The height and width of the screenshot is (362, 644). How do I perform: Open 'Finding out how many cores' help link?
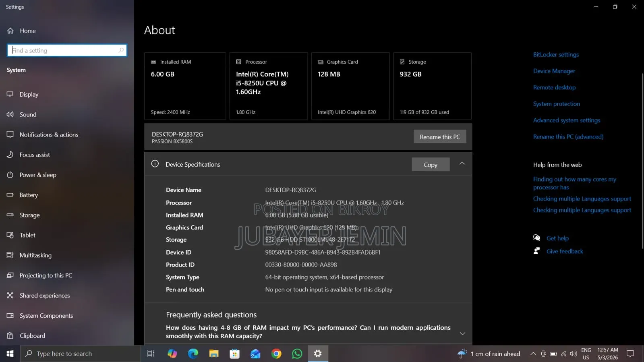pos(575,183)
